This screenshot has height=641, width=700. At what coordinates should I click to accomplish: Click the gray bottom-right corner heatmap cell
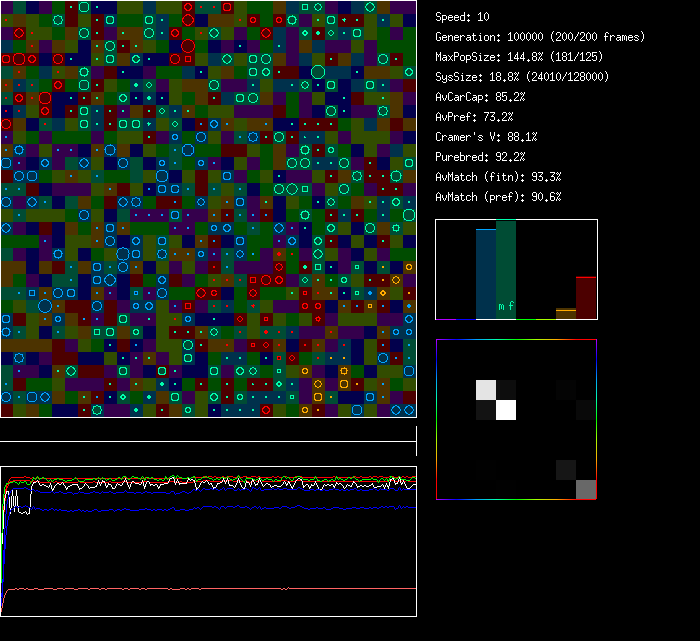click(586, 489)
